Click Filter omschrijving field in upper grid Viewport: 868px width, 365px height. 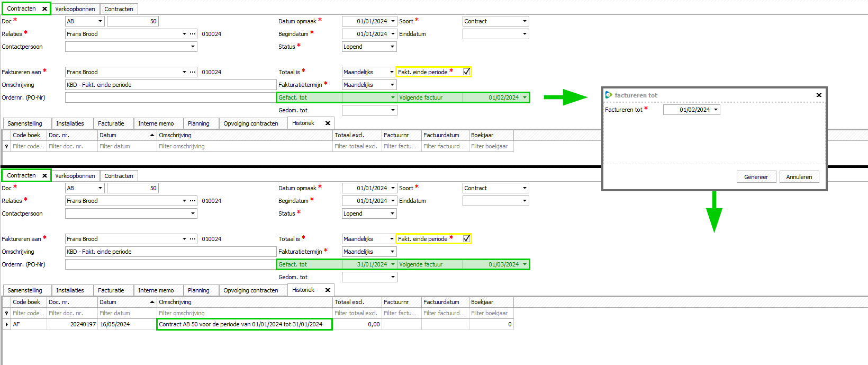[x=245, y=147]
